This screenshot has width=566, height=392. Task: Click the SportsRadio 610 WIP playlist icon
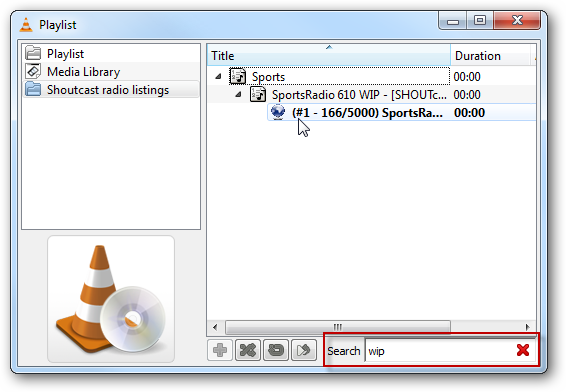(x=258, y=94)
